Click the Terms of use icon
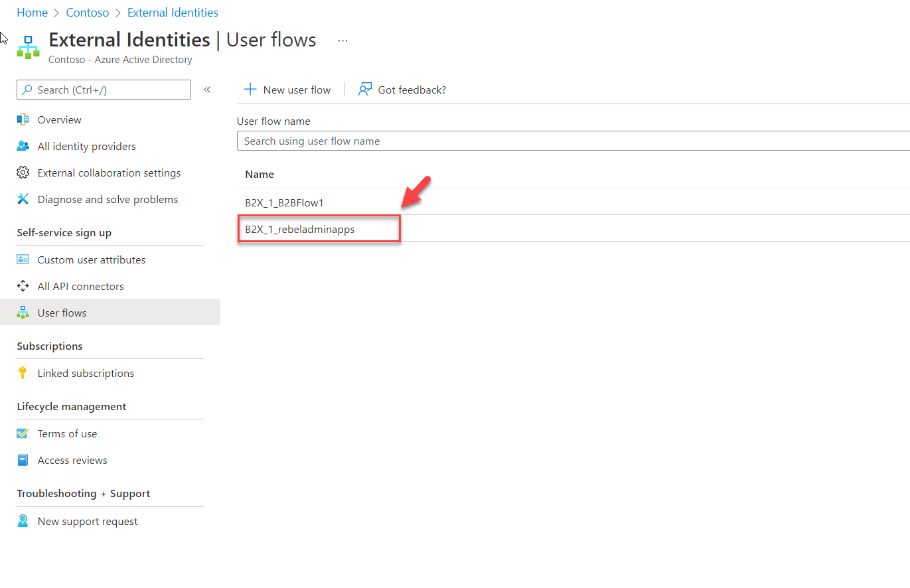This screenshot has height=588, width=910. [x=23, y=433]
